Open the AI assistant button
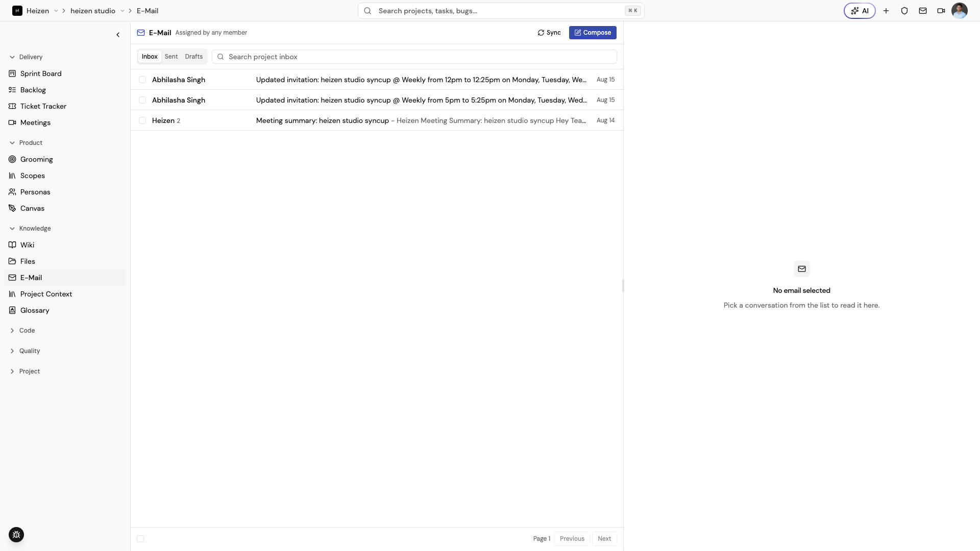Image resolution: width=980 pixels, height=551 pixels. pyautogui.click(x=860, y=11)
